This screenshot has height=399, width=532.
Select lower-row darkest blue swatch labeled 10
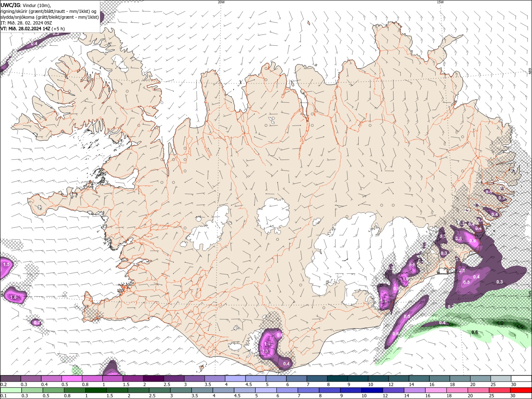(x=372, y=390)
